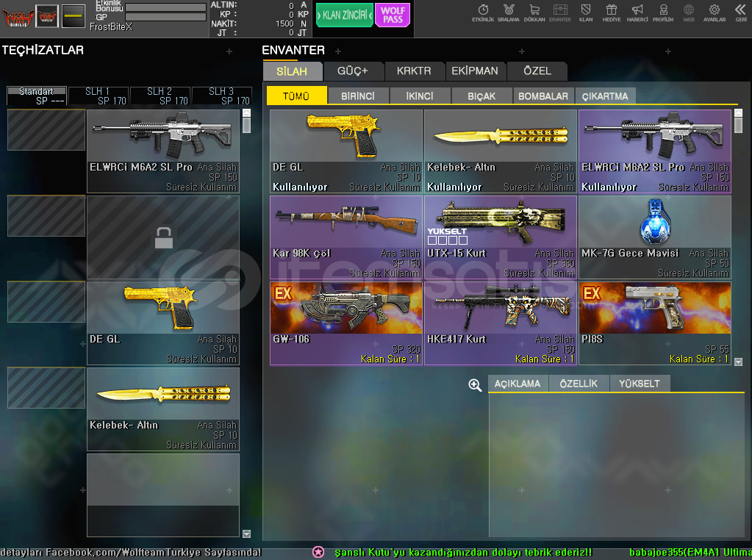Switch to the GÜÇ+ inventory tab
The image size is (752, 560).
[x=352, y=71]
